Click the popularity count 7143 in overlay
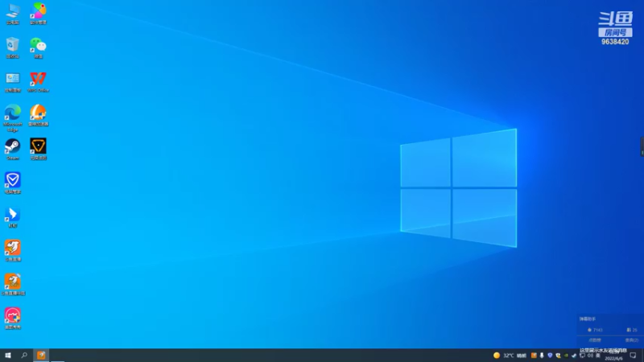The height and width of the screenshot is (362, 644). point(595,330)
